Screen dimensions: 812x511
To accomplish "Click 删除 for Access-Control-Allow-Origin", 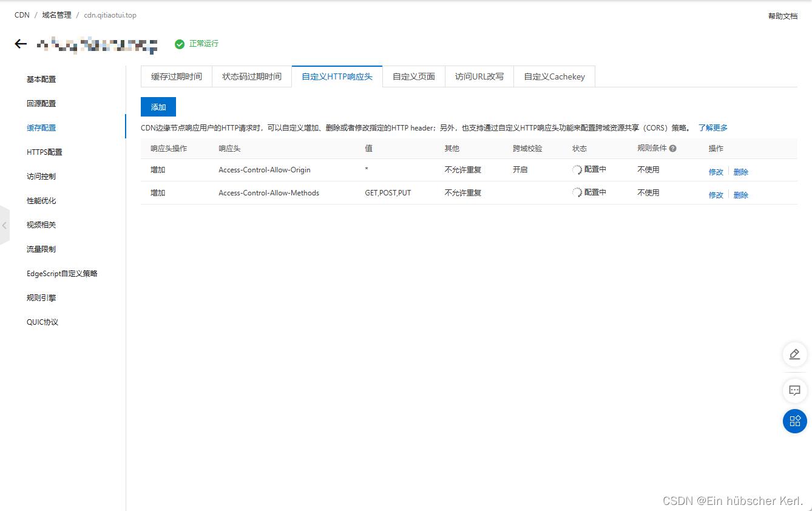I will click(x=741, y=172).
